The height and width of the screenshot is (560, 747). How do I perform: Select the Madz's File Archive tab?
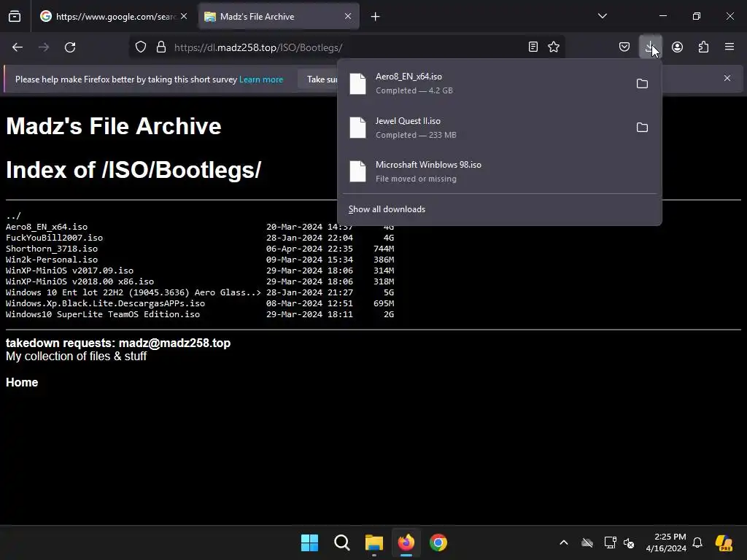coord(279,17)
